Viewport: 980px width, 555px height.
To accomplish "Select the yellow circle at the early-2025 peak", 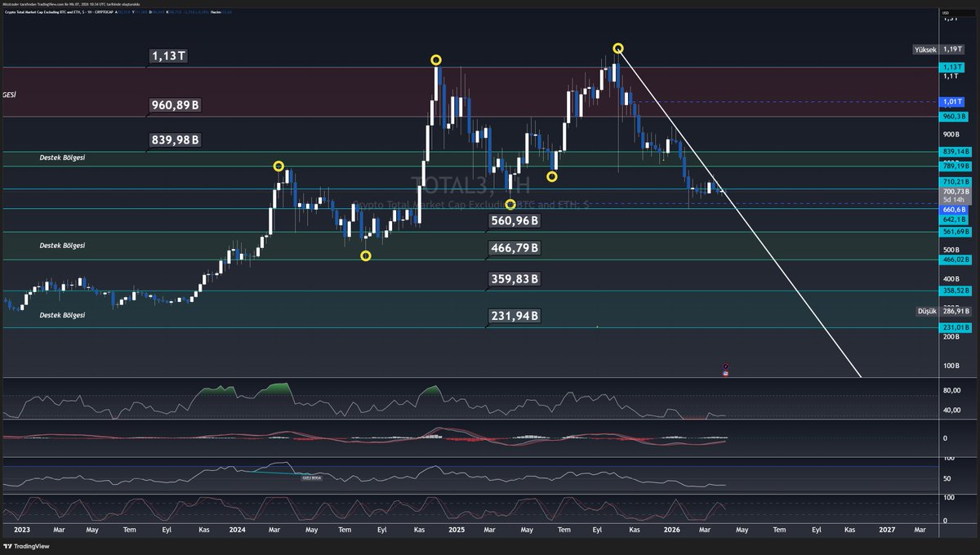I will [x=436, y=60].
